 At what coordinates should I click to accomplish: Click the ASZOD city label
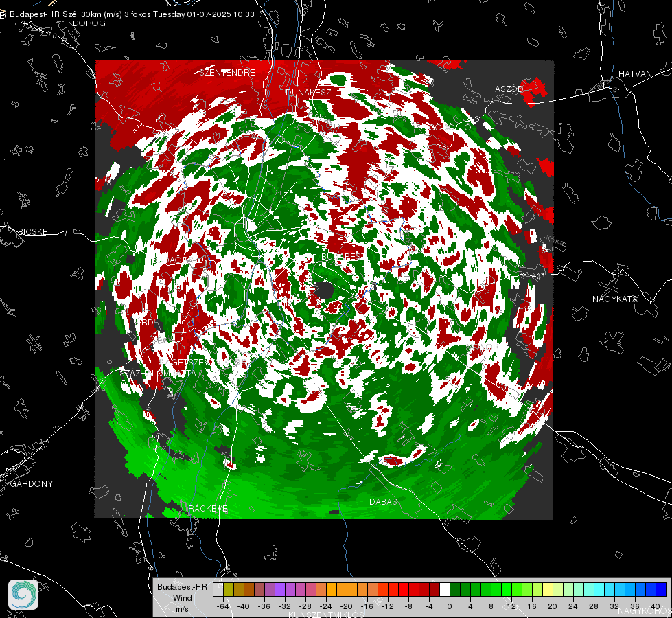pos(509,89)
